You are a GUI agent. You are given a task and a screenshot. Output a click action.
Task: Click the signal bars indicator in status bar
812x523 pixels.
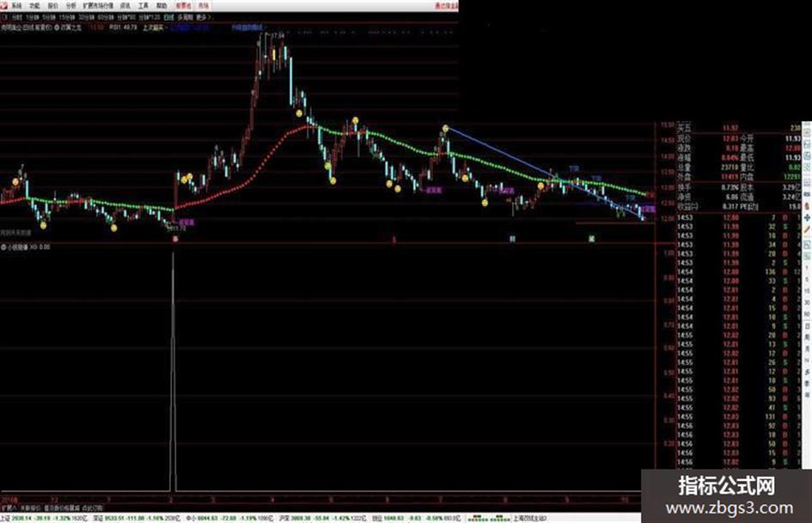tap(488, 518)
